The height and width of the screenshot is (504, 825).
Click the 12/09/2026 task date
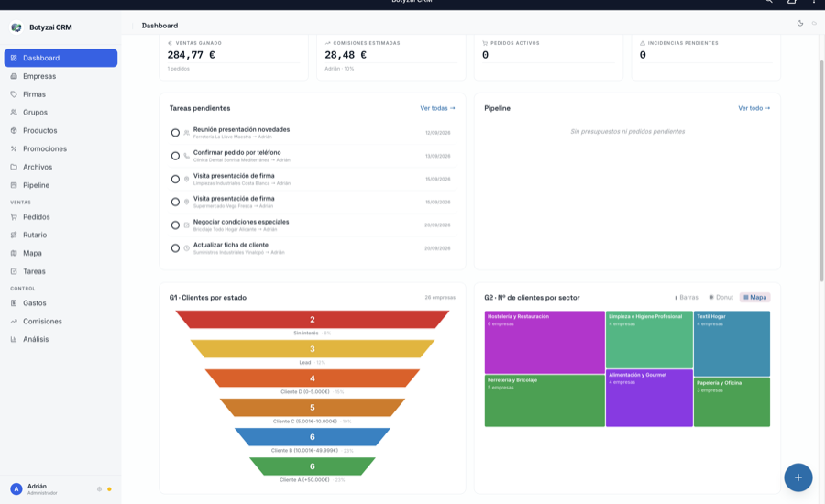[438, 133]
